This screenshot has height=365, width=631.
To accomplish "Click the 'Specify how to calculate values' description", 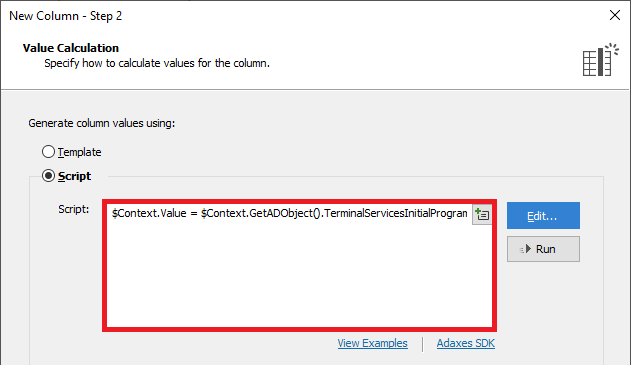I will click(x=157, y=64).
